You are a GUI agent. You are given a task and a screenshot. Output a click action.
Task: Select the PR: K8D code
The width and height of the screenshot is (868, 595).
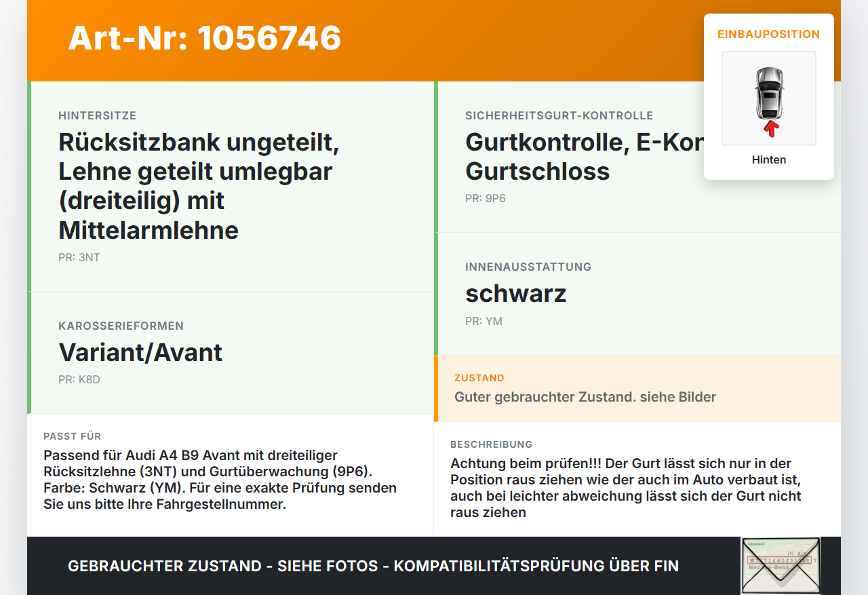[79, 379]
